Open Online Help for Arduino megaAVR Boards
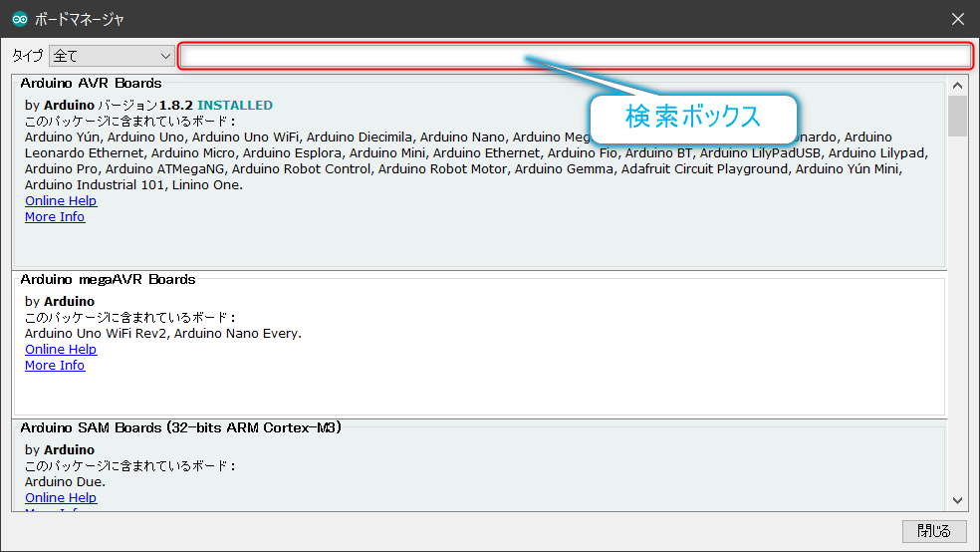Screen dimensions: 980x552 pos(61,350)
